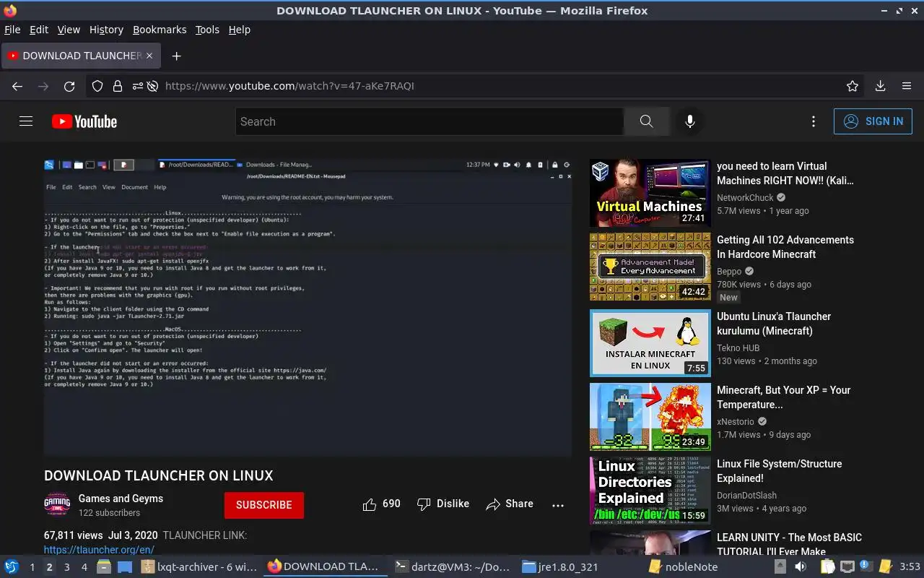Viewport: 924px width, 578px height.
Task: Open the removable media eject tray icon
Action: click(779, 567)
